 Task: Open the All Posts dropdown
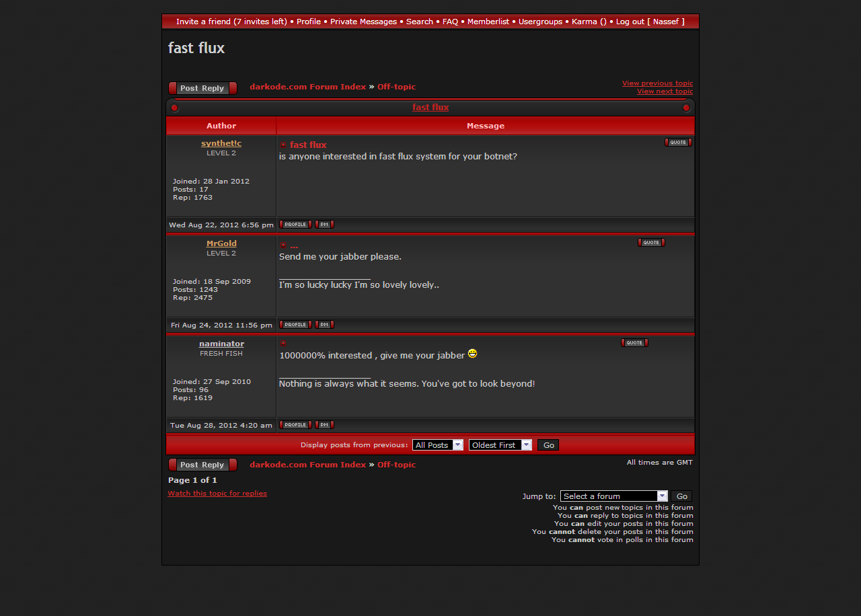pyautogui.click(x=437, y=445)
